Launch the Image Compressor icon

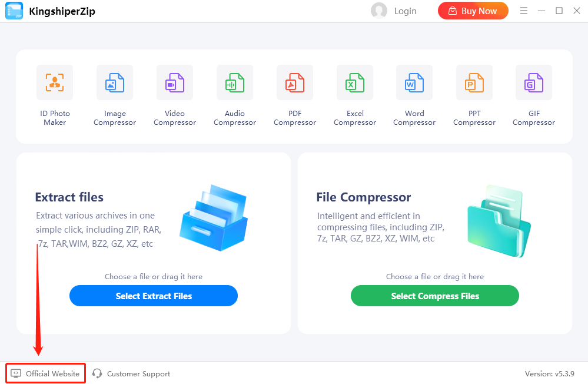pos(115,82)
